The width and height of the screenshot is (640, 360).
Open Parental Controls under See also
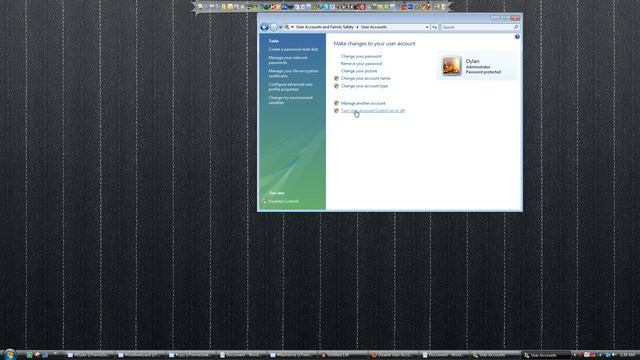click(283, 201)
